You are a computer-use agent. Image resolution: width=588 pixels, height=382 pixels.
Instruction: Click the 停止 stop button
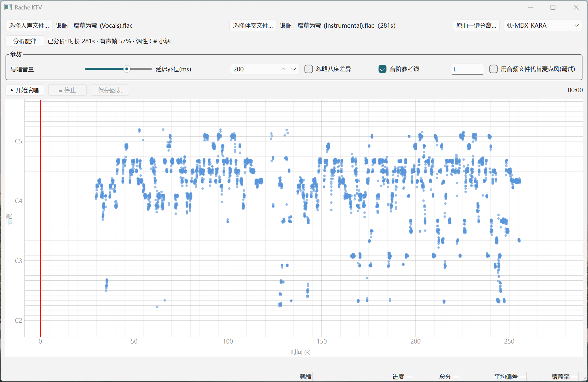pyautogui.click(x=67, y=90)
